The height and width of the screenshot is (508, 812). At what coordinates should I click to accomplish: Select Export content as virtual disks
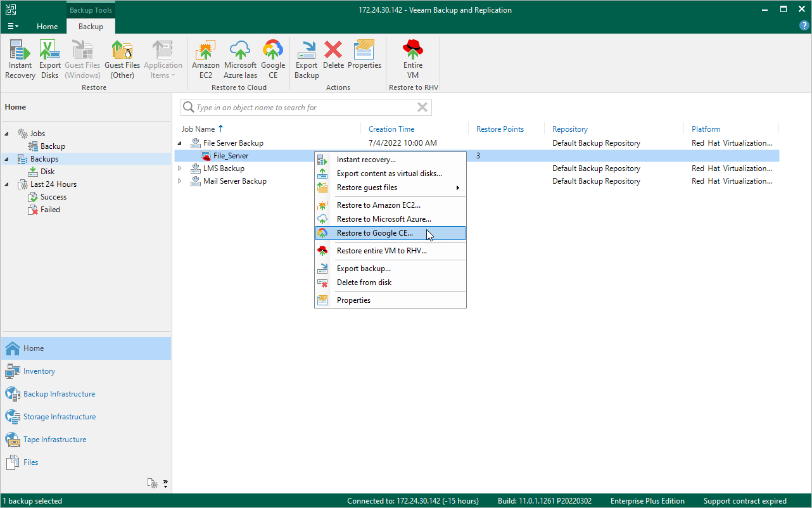click(x=390, y=174)
